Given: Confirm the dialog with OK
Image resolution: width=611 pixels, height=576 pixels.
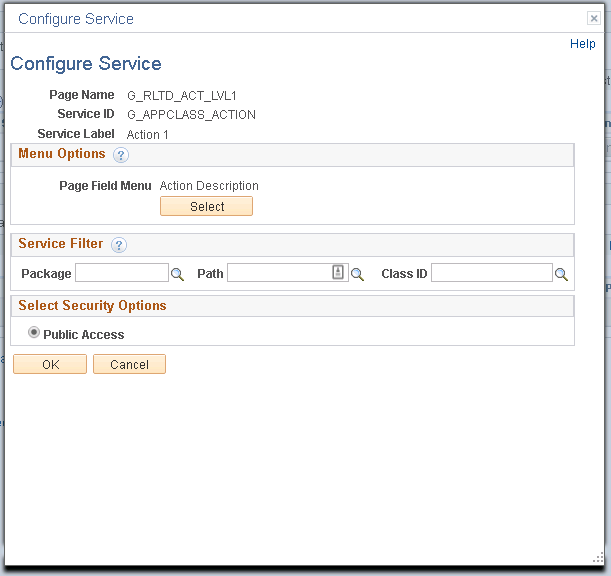Looking at the screenshot, I should 50,365.
